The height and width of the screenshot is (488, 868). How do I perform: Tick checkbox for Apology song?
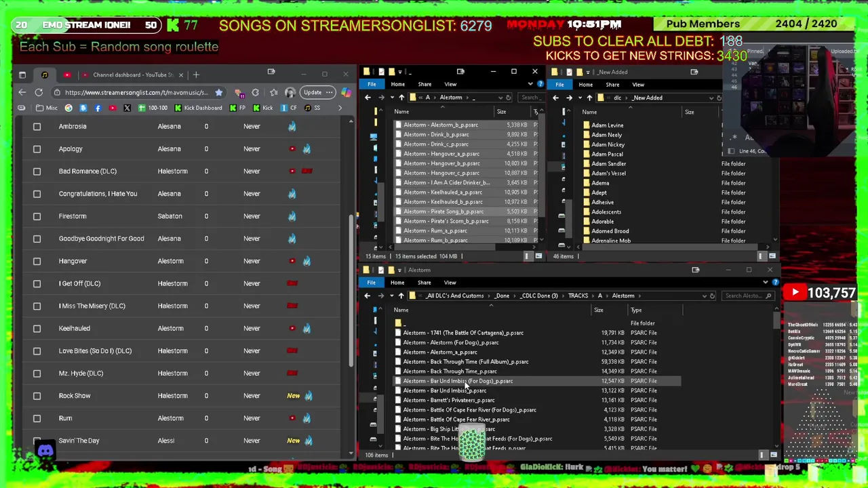[x=37, y=148]
